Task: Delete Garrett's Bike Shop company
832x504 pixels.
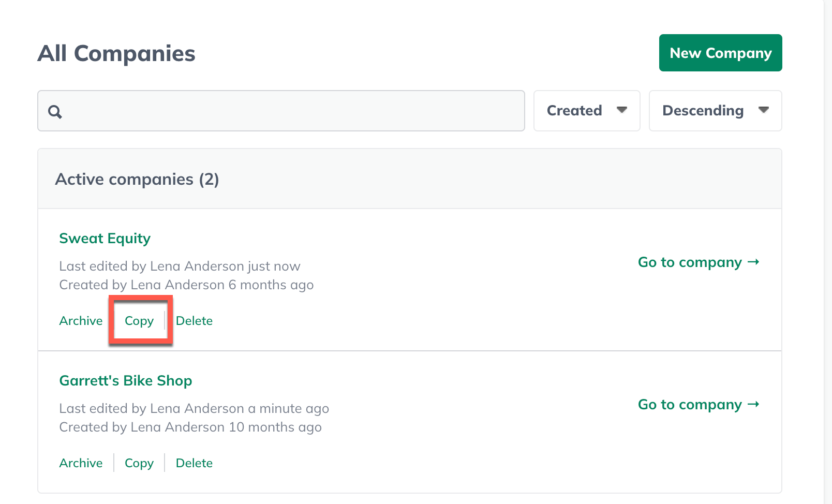Action: point(194,463)
